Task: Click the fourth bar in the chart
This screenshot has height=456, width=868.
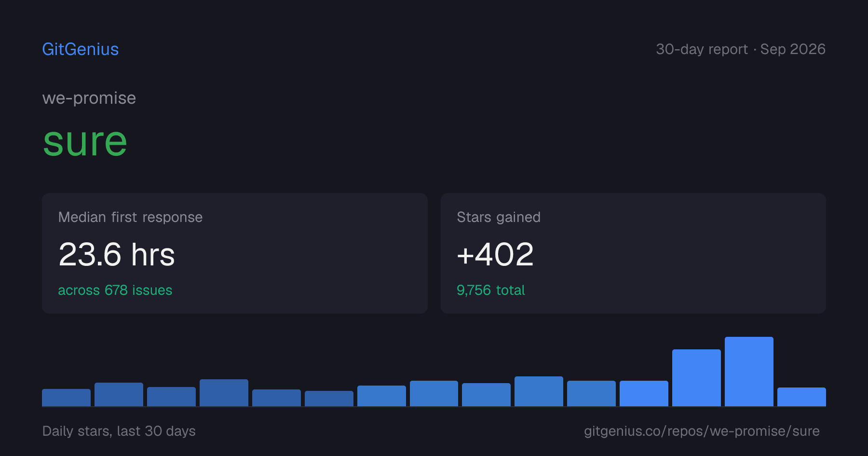Action: 224,393
